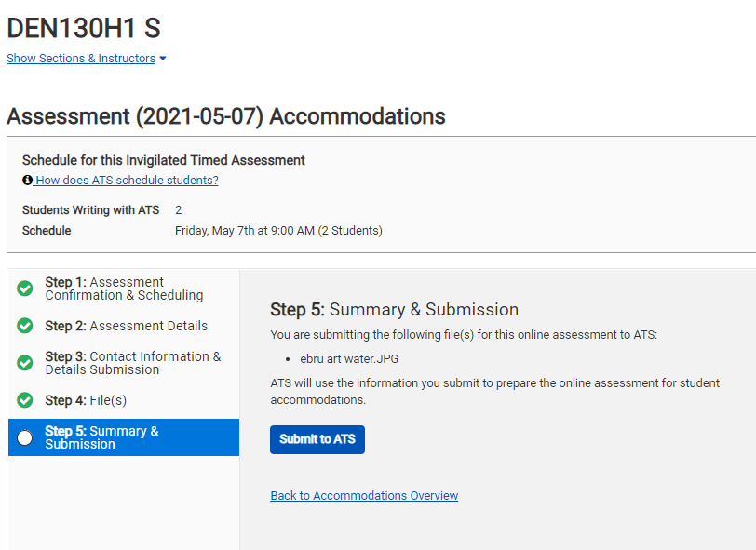756x550 pixels.
Task: Click the Step 1 green checkmark icon
Action: point(24,288)
